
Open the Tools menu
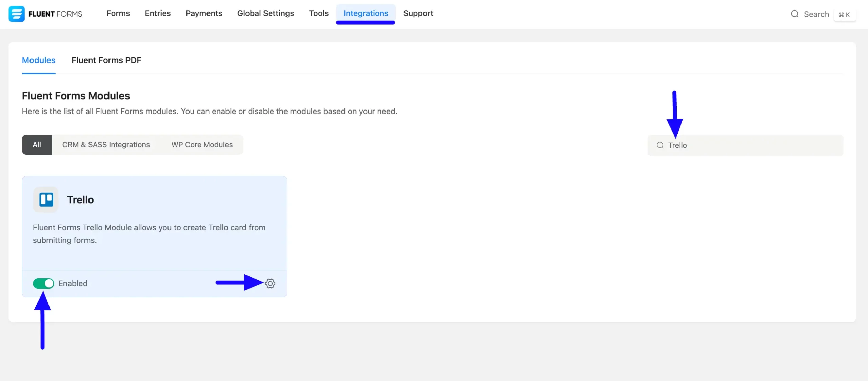click(319, 13)
